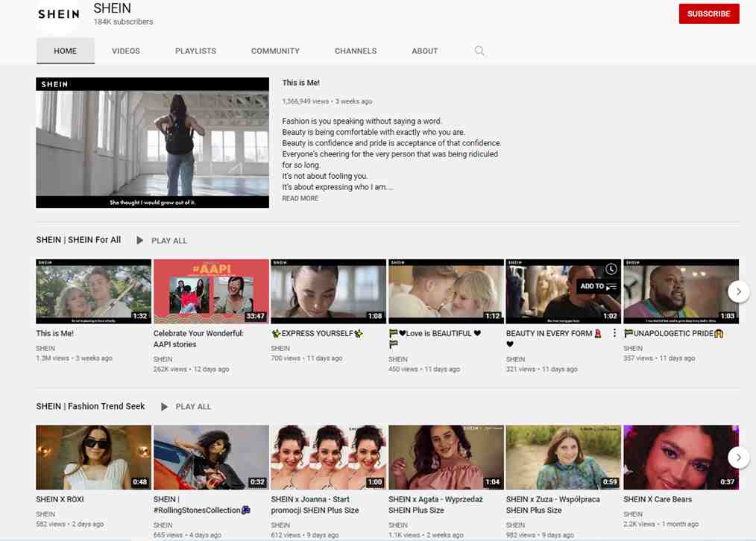The width and height of the screenshot is (756, 541).
Task: Open 'Love is BEAUTIFUL' video title
Action: 435,338
